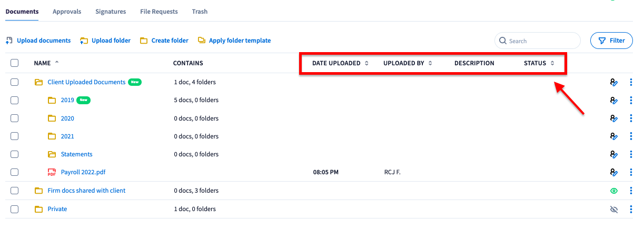Click Apply folder template
This screenshot has width=644, height=229.
[240, 41]
